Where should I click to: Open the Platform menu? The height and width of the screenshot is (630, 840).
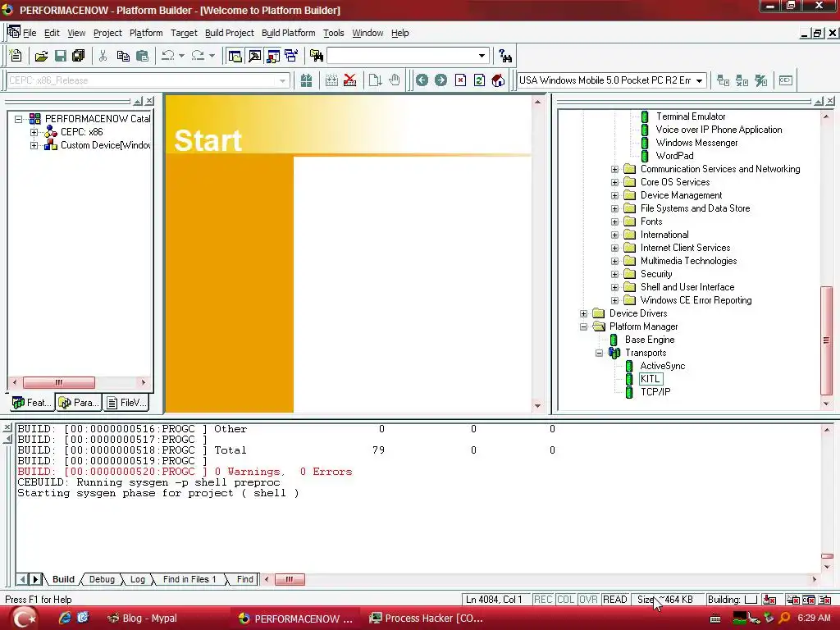click(146, 33)
